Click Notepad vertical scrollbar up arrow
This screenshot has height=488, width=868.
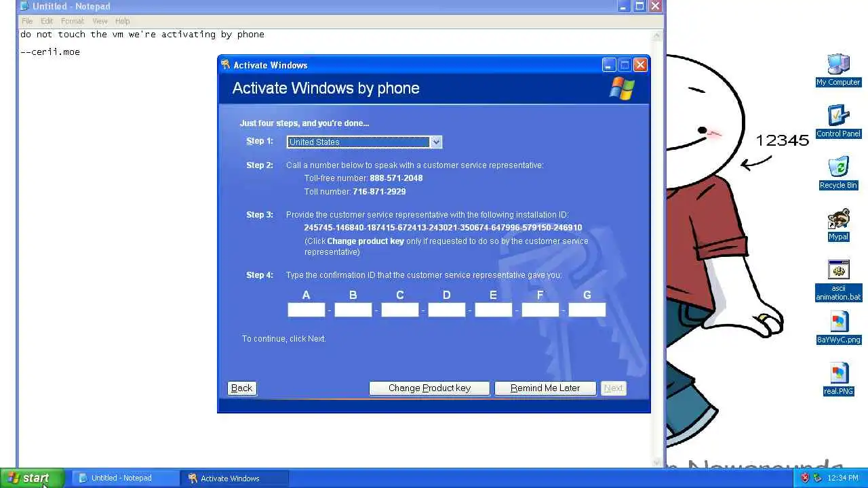[657, 35]
